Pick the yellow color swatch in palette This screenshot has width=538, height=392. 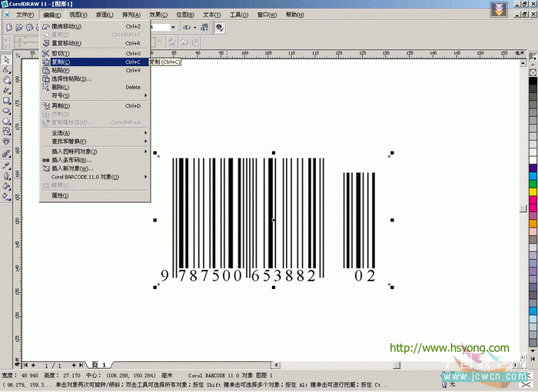tap(533, 192)
